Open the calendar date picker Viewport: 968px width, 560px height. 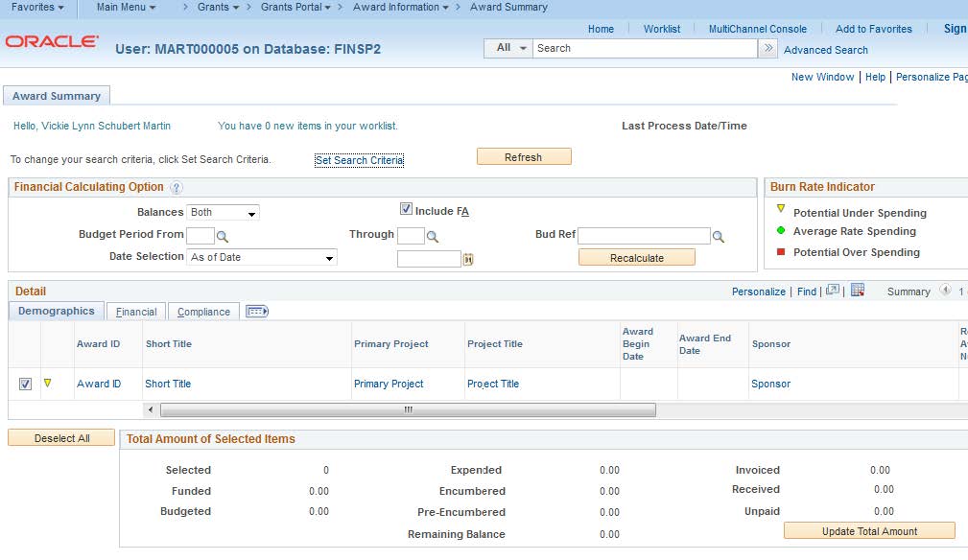pyautogui.click(x=468, y=259)
